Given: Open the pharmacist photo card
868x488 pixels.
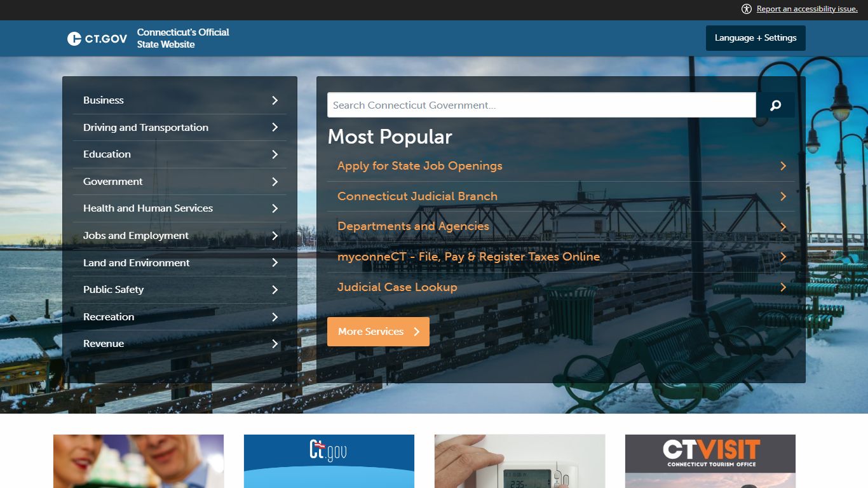Looking at the screenshot, I should tap(139, 461).
